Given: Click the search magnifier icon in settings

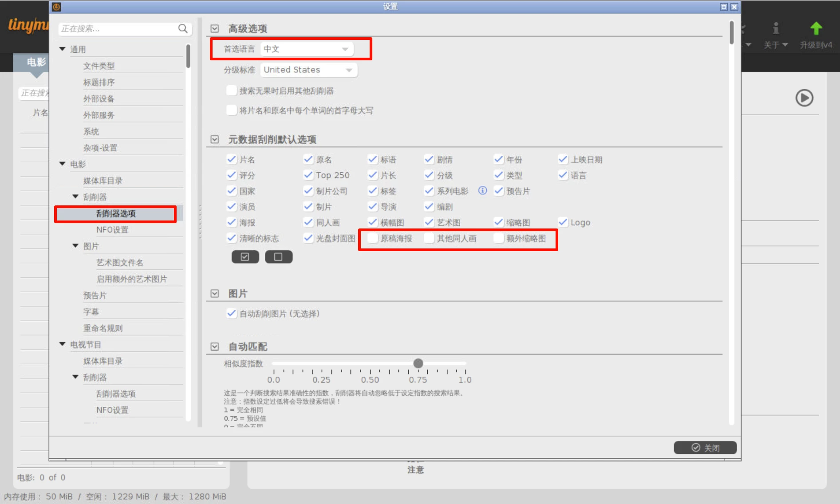Looking at the screenshot, I should (183, 29).
